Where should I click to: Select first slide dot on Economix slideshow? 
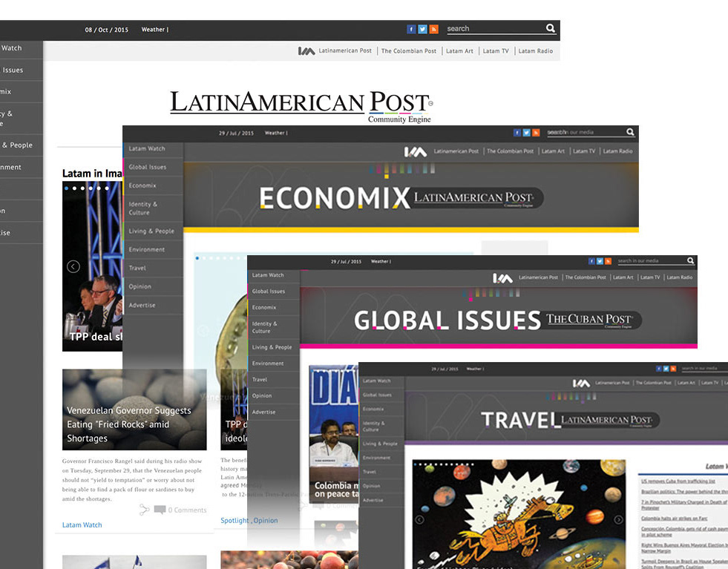pyautogui.click(x=197, y=258)
